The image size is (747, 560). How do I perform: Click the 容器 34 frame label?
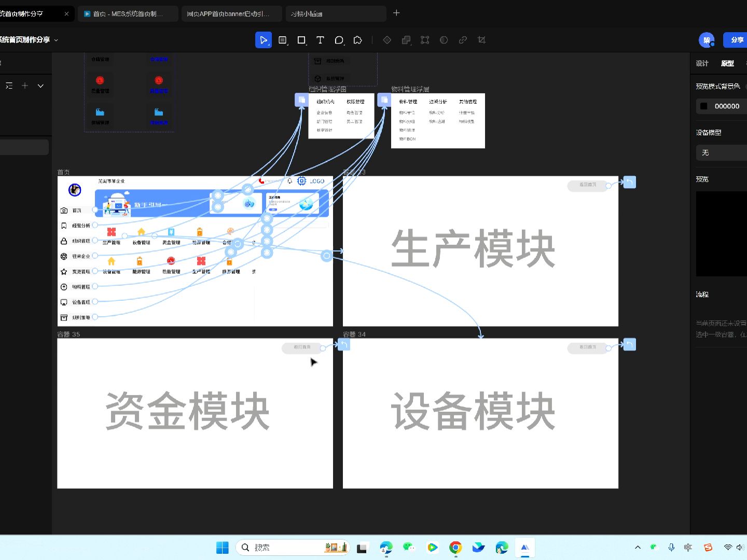tap(354, 334)
